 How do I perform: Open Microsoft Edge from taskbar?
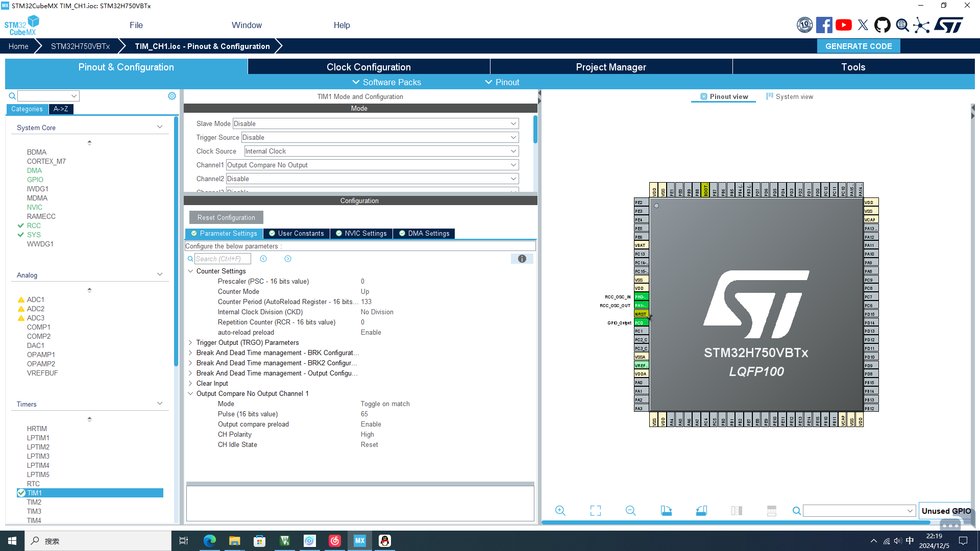click(x=209, y=541)
